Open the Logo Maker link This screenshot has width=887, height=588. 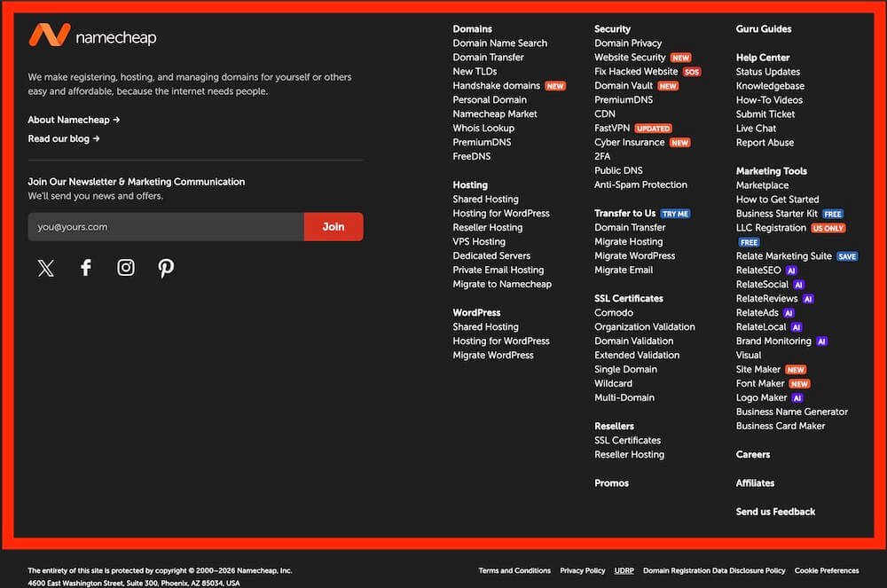pyautogui.click(x=761, y=398)
